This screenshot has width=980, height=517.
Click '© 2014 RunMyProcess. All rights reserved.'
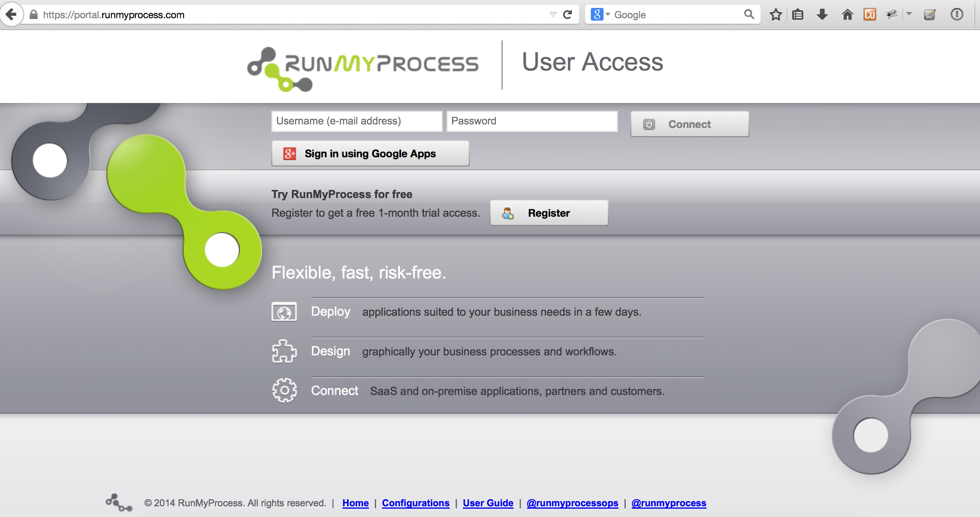235,503
